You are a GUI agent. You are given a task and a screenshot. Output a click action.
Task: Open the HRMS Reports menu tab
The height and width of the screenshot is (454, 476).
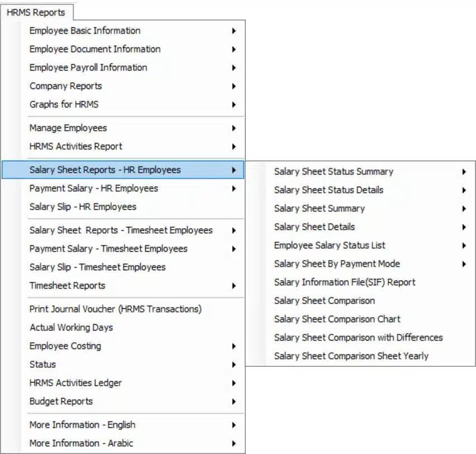point(36,12)
